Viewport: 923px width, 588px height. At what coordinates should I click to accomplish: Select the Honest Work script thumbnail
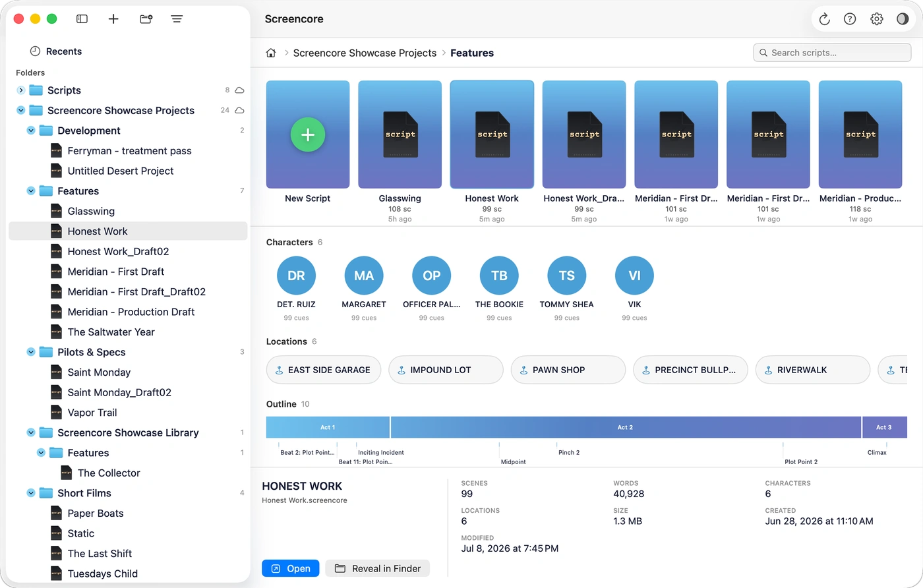(492, 134)
